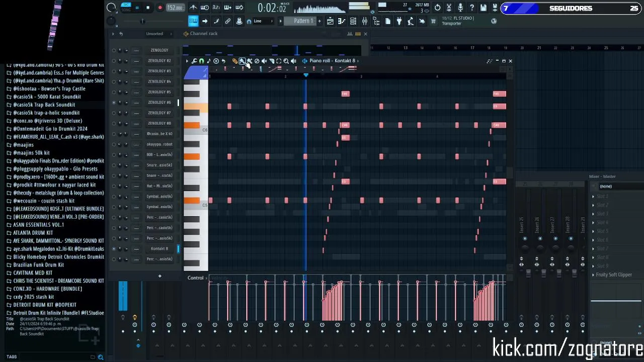The width and height of the screenshot is (644, 362).
Task: Select the Kontakt 8 channel button
Action: (x=159, y=249)
